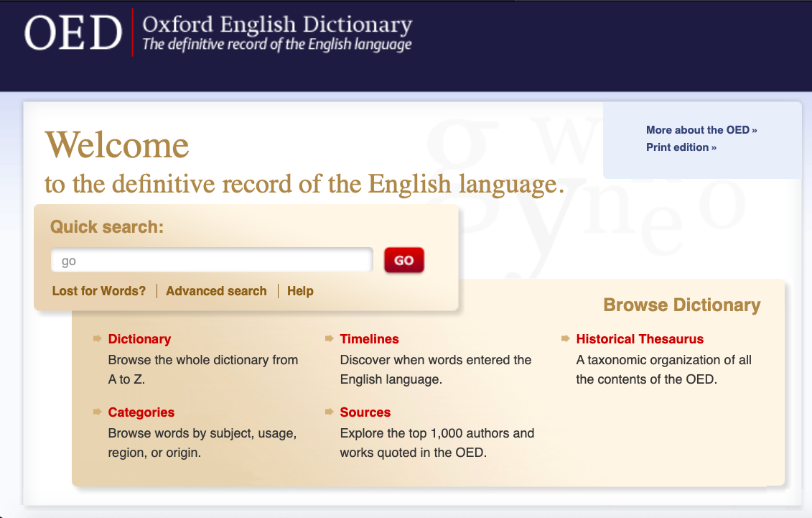Click the text 'Browse the whole dictionary from'
The height and width of the screenshot is (518, 812).
coord(203,360)
